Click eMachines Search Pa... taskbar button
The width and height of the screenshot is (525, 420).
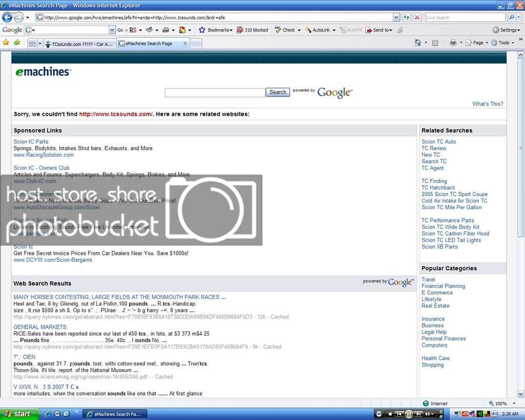coord(114,414)
